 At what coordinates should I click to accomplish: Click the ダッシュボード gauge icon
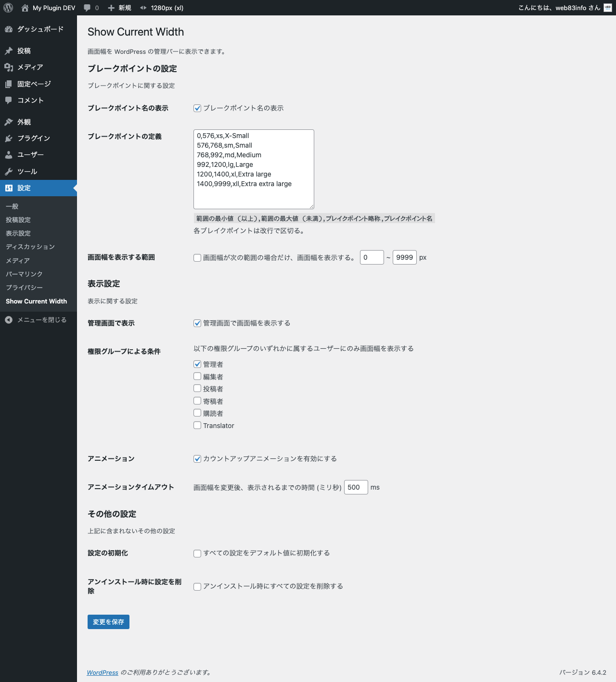[9, 29]
